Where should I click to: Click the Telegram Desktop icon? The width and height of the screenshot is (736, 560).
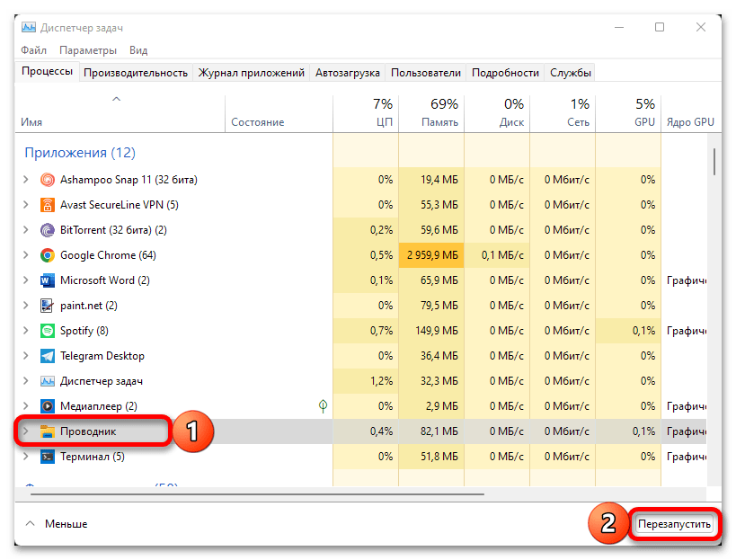tap(48, 356)
